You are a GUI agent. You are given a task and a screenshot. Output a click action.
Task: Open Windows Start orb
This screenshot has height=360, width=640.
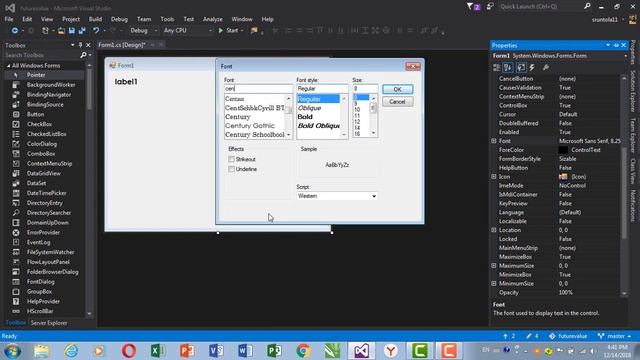coord(12,351)
